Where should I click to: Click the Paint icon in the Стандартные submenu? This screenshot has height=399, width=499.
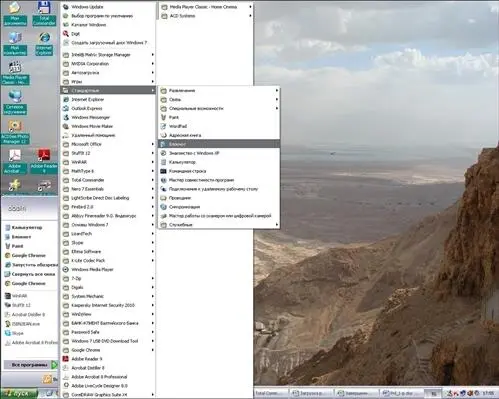(163, 117)
